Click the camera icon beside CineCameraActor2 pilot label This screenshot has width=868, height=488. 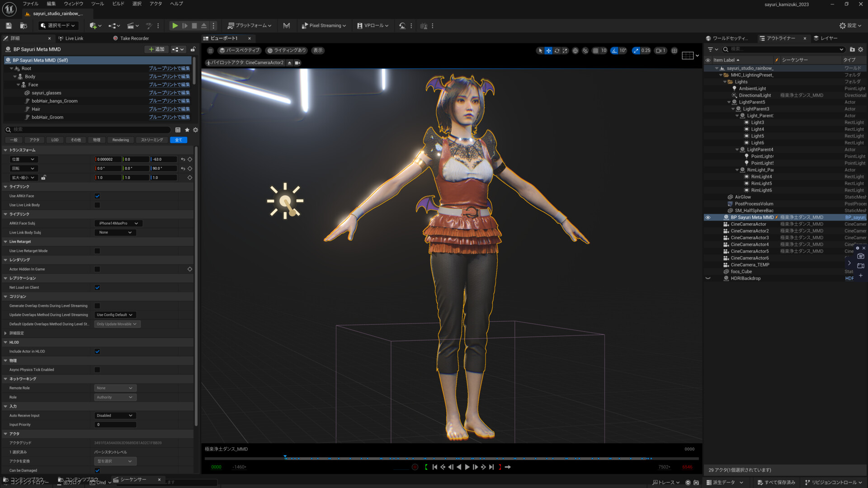click(x=297, y=62)
